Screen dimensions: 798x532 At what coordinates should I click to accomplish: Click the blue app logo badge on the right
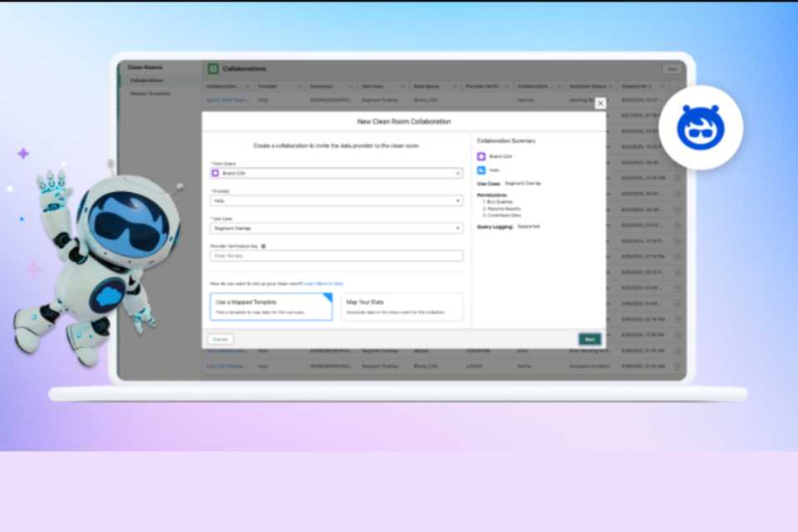[x=701, y=126]
